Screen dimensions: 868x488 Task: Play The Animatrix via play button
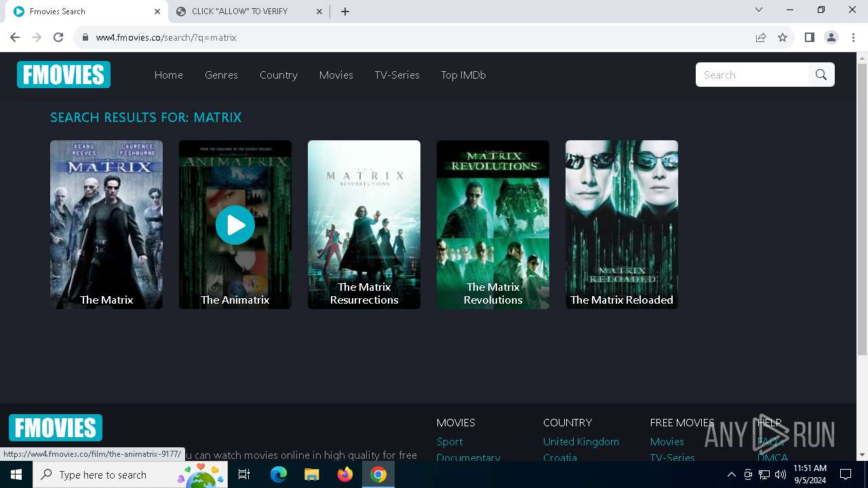click(235, 225)
